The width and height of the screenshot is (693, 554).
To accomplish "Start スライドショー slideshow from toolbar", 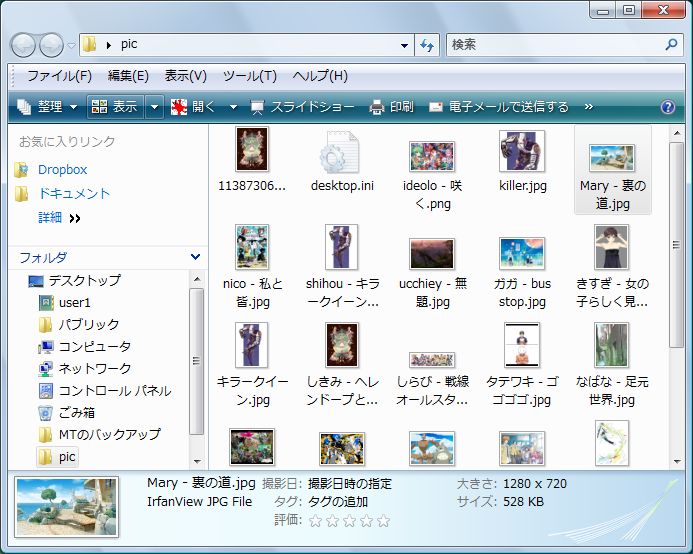I will coord(303,107).
